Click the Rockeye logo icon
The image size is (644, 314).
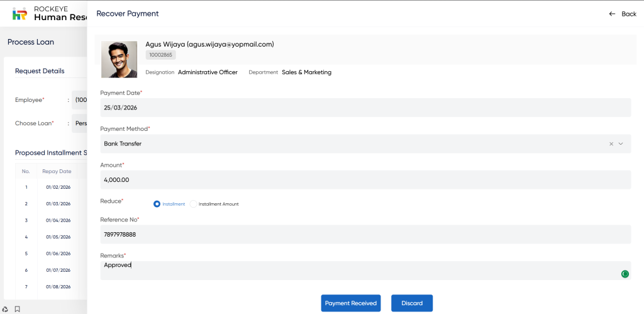point(19,13)
